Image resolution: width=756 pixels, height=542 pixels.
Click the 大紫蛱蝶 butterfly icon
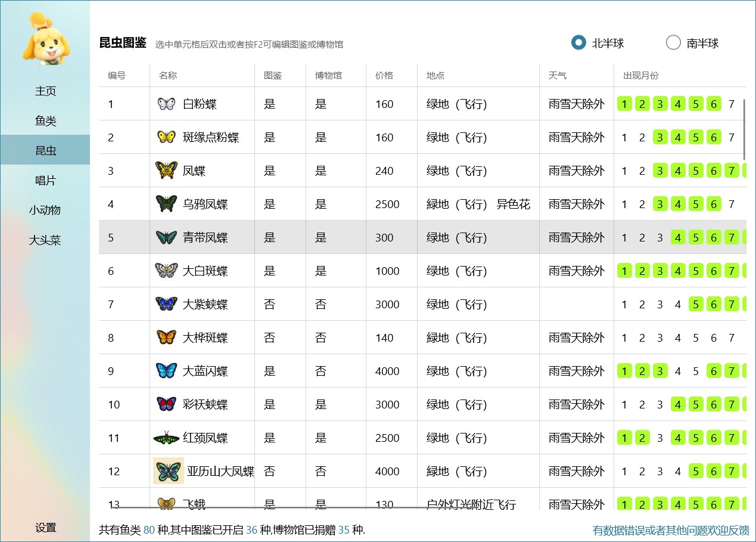click(x=166, y=304)
